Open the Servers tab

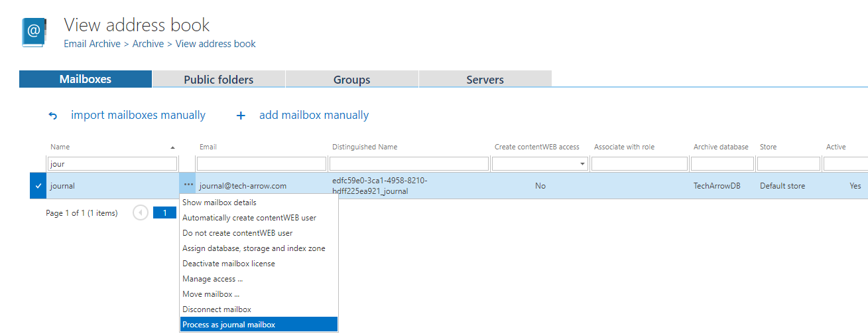[x=485, y=80]
